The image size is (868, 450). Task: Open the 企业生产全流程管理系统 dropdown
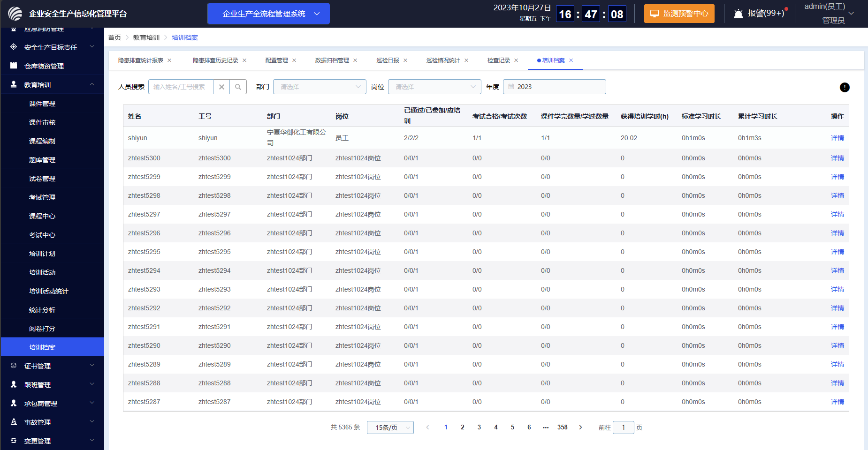coord(268,14)
